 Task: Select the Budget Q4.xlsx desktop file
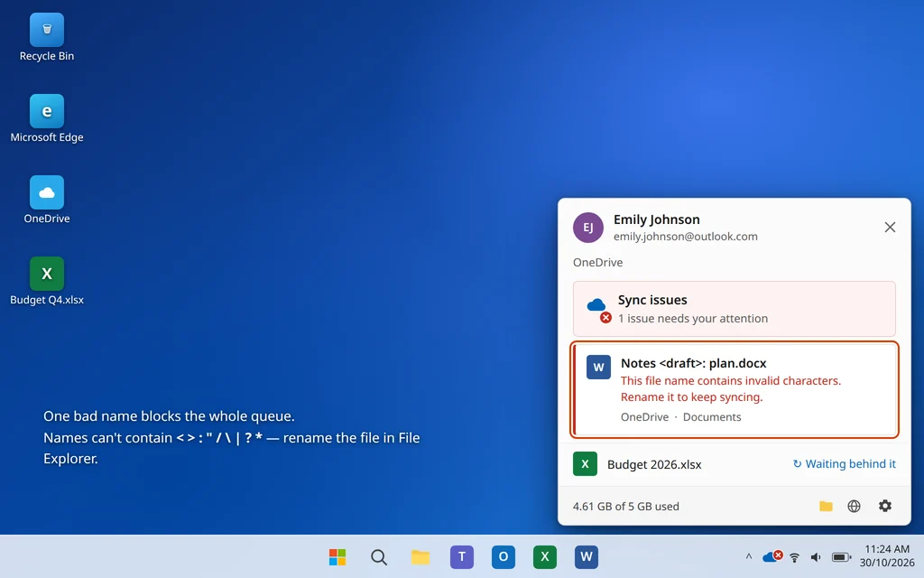click(x=47, y=282)
